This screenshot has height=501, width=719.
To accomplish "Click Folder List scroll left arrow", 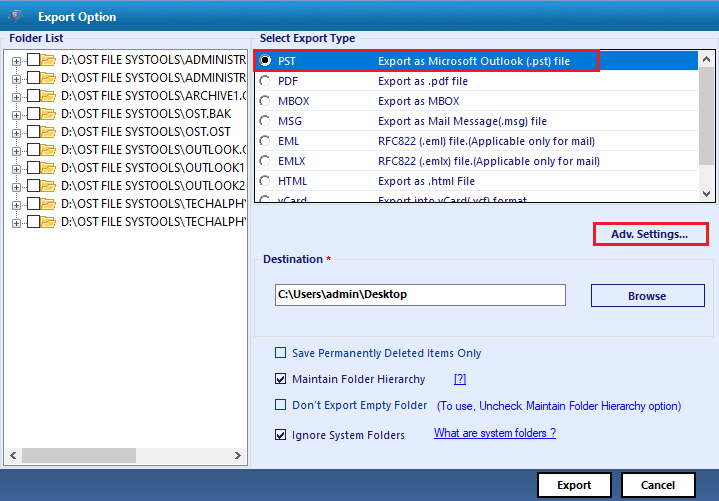I will pyautogui.click(x=13, y=455).
